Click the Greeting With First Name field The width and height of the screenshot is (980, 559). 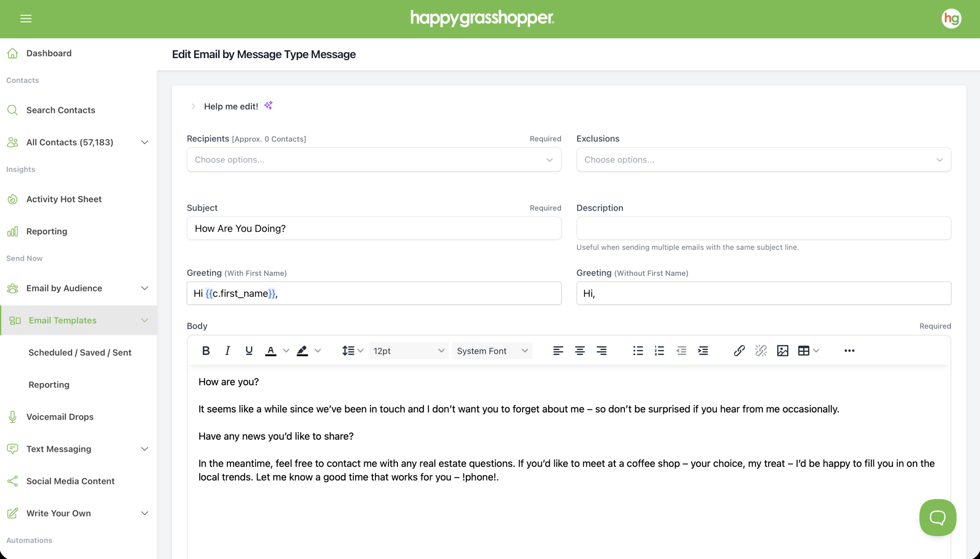[374, 293]
